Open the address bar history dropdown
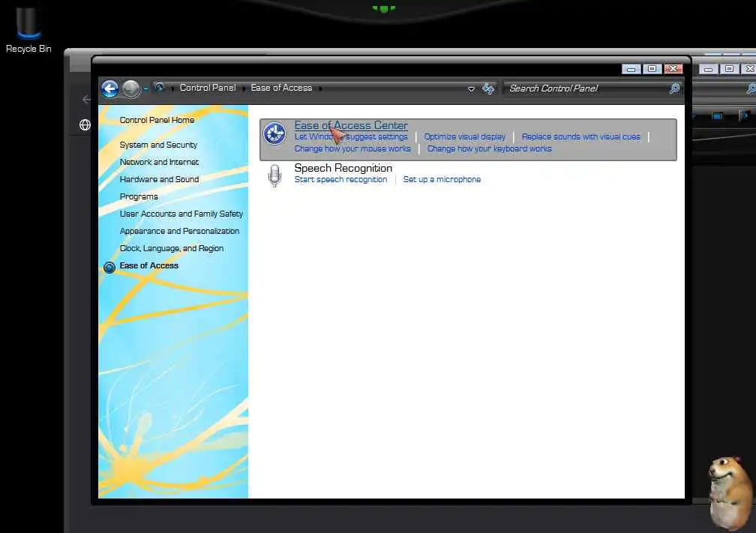Viewport: 756px width, 533px height. pos(471,89)
